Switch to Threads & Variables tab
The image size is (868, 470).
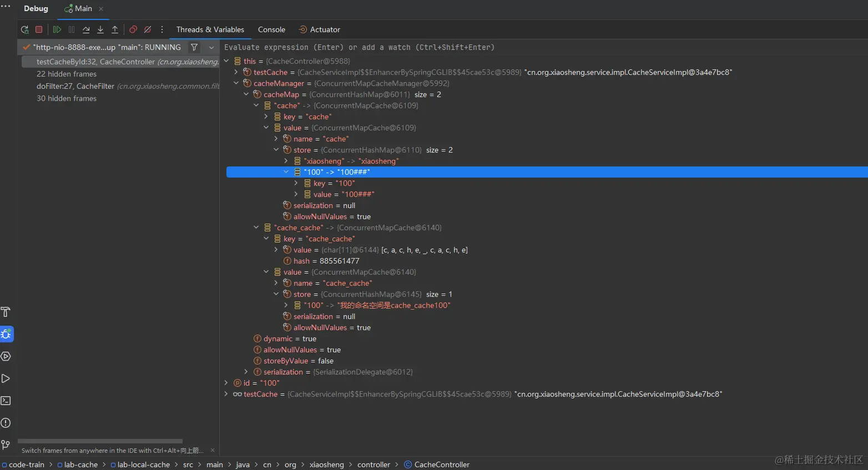210,29
